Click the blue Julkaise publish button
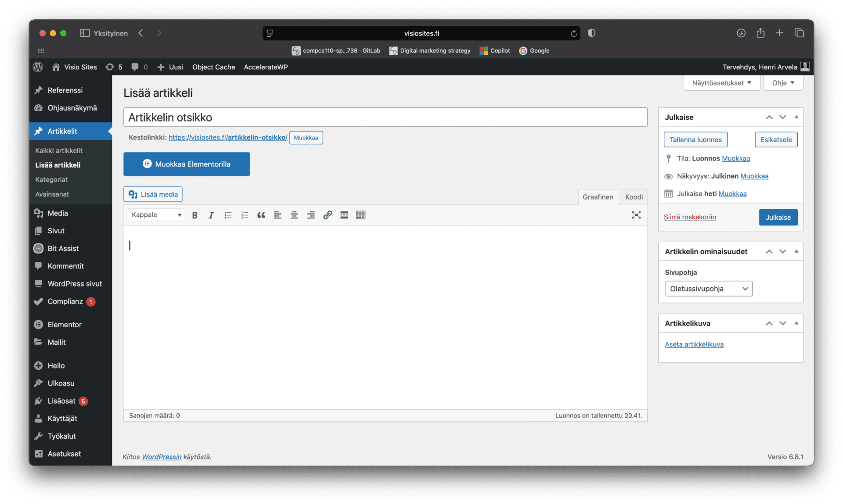843x504 pixels. (x=778, y=217)
